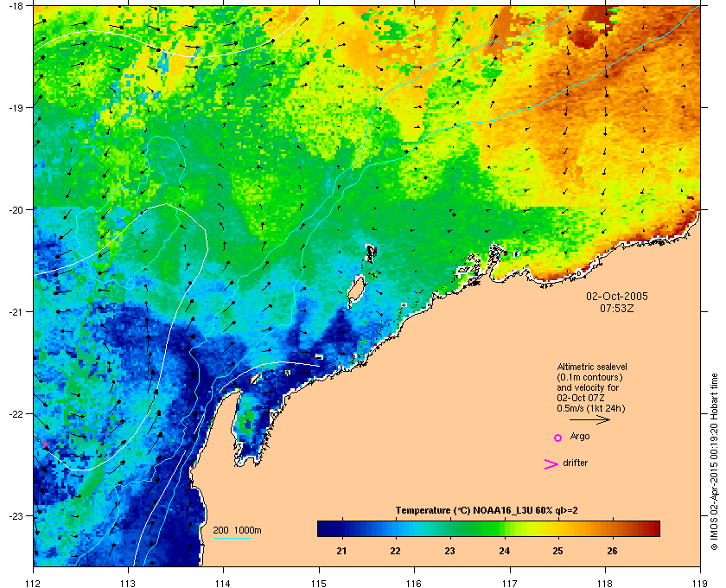Click longitude axis label 112
The image size is (726, 588).
pyautogui.click(x=34, y=584)
